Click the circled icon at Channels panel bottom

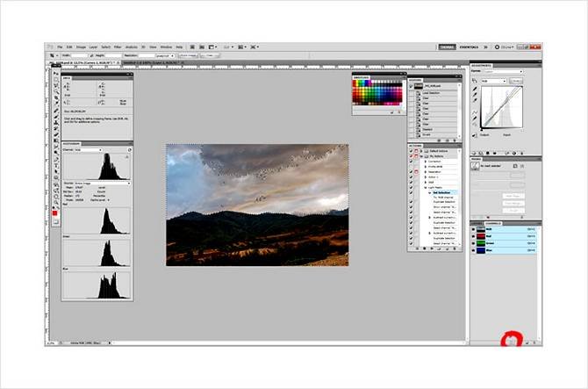point(510,340)
